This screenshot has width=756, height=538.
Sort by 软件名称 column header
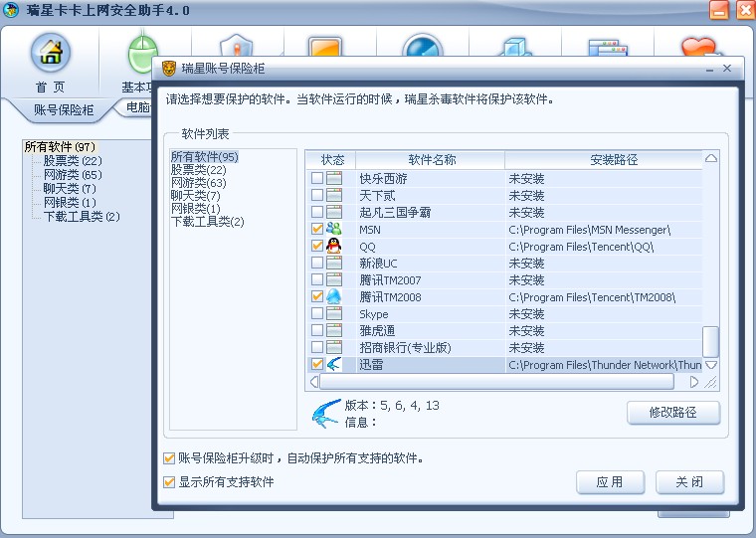pyautogui.click(x=431, y=159)
